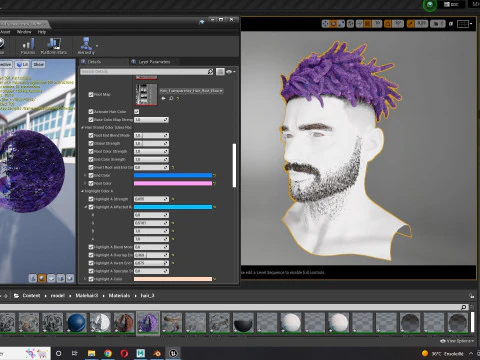Image resolution: width=480 pixels, height=360 pixels.
Task: Click the maximize viewport icon
Action: pyautogui.click(x=451, y=24)
